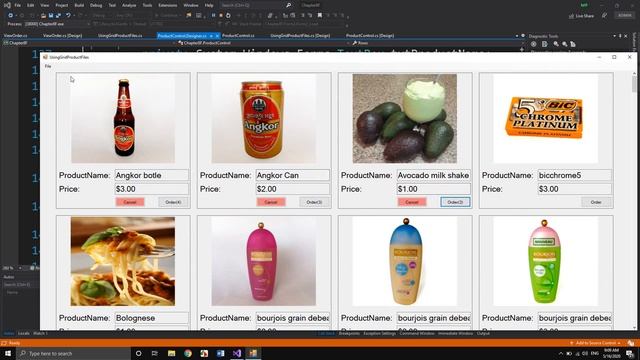The image size is (640, 360).
Task: Open the Extensions menu
Action: (x=168, y=5)
